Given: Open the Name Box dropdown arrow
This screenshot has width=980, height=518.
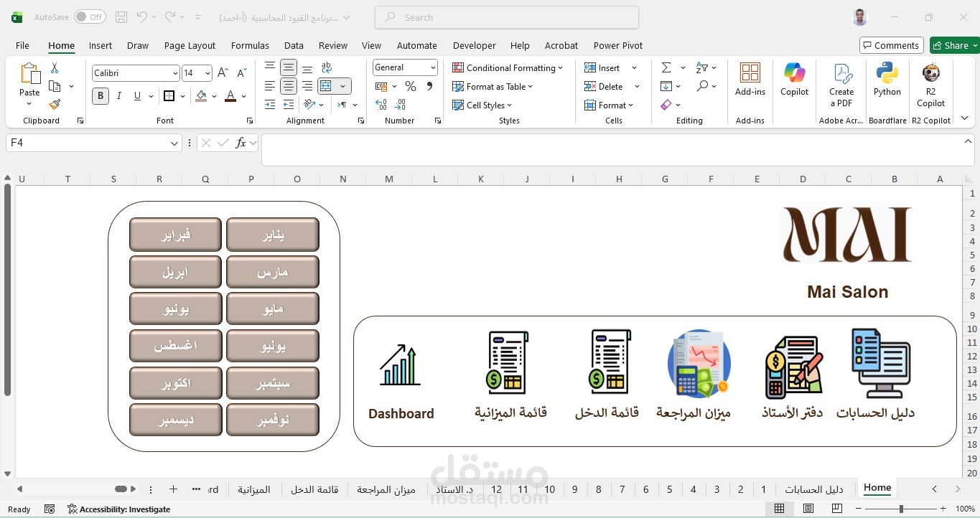Looking at the screenshot, I should pyautogui.click(x=174, y=143).
